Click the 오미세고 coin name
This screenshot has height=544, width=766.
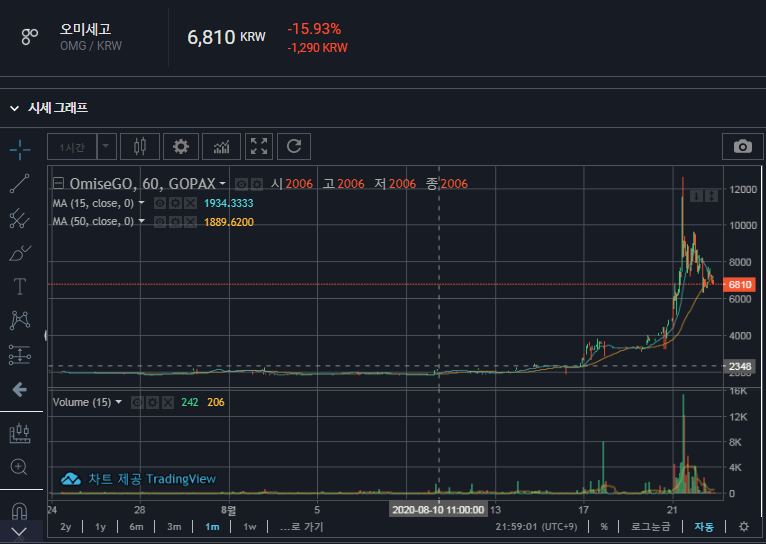pyautogui.click(x=85, y=29)
